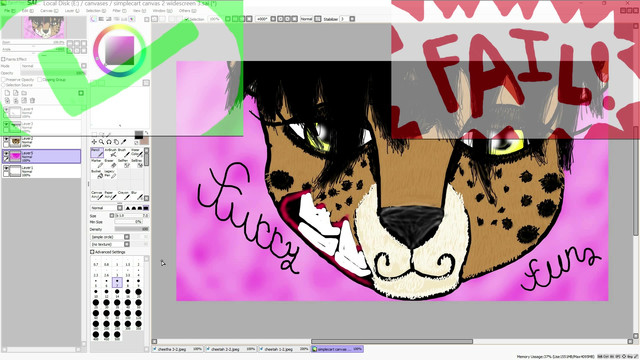Viewport: 640px width, 360px height.
Task: Switch to cheetah 1-2.jpeg document tab
Action: click(284, 349)
